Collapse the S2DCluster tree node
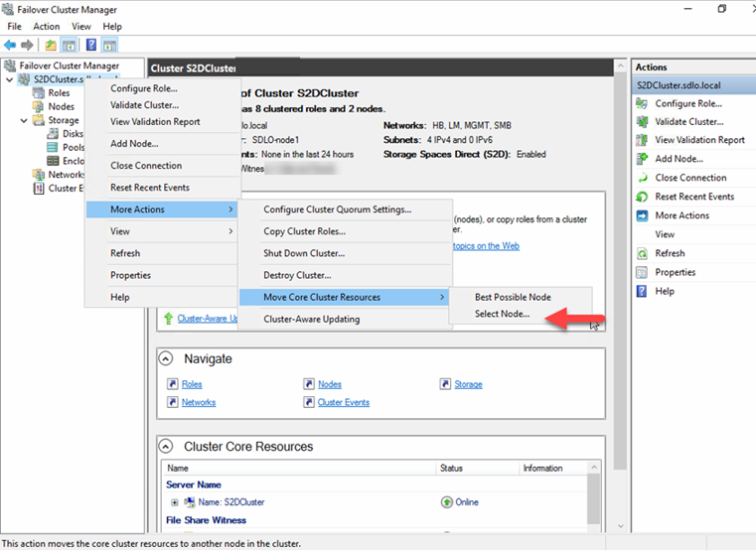This screenshot has height=551, width=756. point(9,79)
